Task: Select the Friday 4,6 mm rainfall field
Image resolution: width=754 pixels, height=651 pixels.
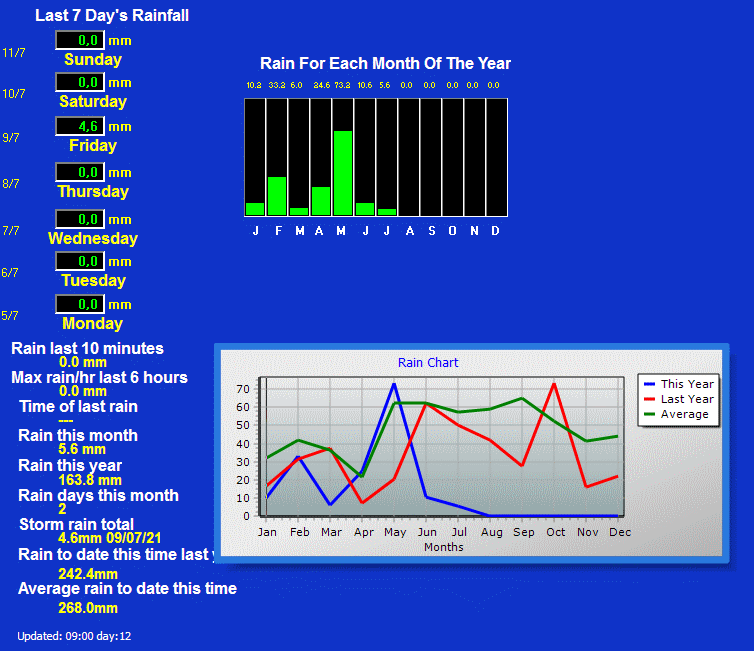Action: (79, 126)
